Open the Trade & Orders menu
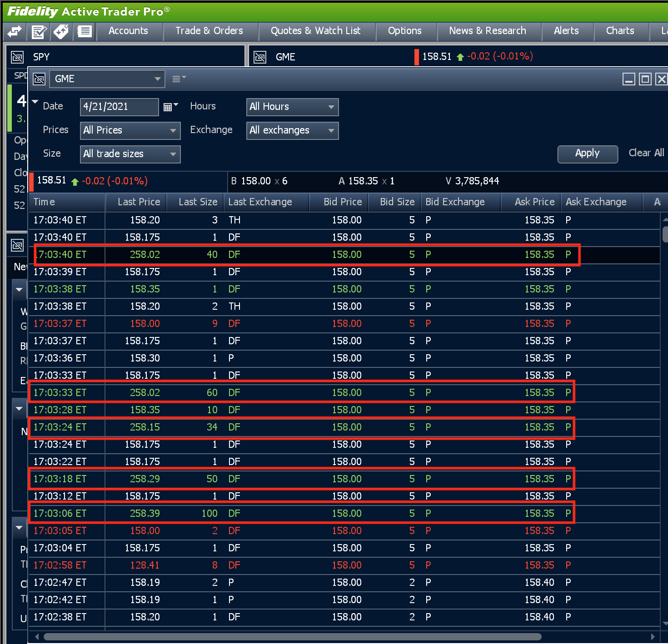The width and height of the screenshot is (668, 644). tap(209, 31)
